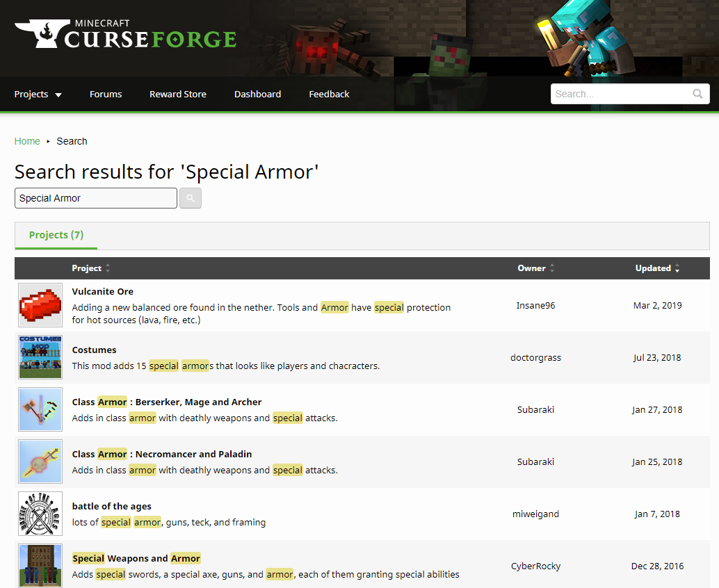Select the Projects (7) tab
The image size is (719, 588).
56,235
